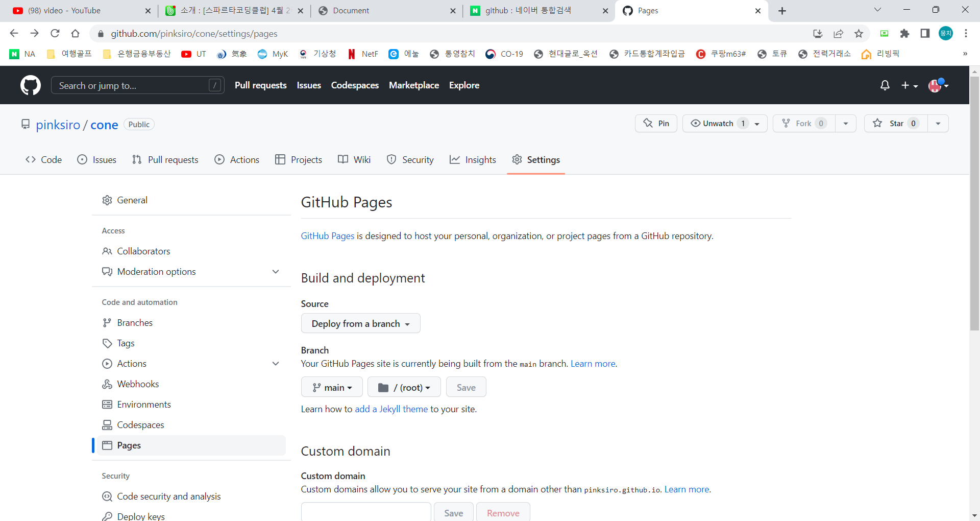Open the Deploy from a branch dropdown
This screenshot has height=521, width=980.
361,323
